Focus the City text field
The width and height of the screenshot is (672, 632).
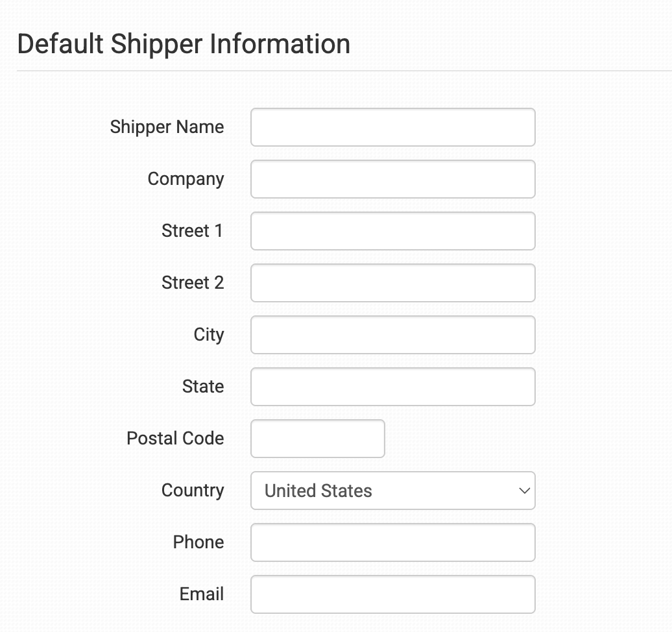click(x=392, y=335)
